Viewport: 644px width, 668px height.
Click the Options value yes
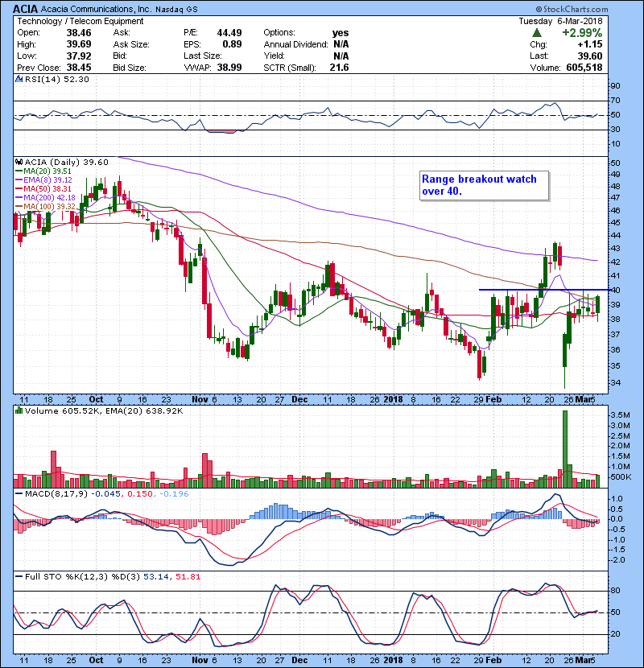[x=341, y=33]
